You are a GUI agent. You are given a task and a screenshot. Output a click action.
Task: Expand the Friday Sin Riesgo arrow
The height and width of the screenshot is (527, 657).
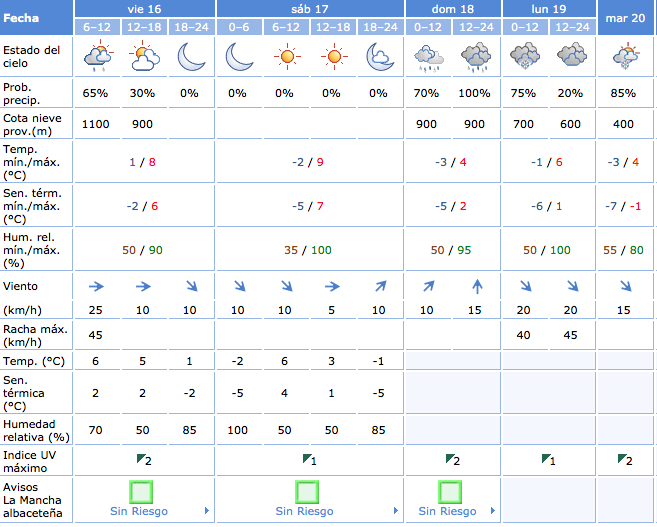207,511
